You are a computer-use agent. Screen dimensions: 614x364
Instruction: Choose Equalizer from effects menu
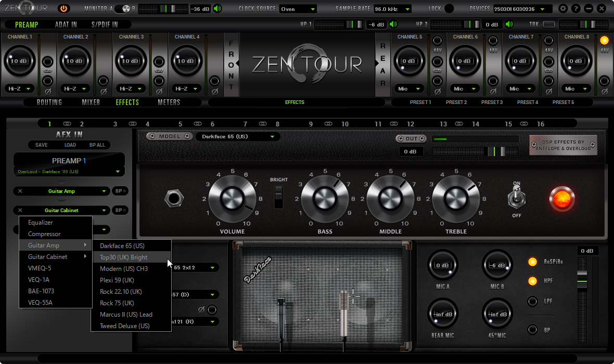[56, 223]
